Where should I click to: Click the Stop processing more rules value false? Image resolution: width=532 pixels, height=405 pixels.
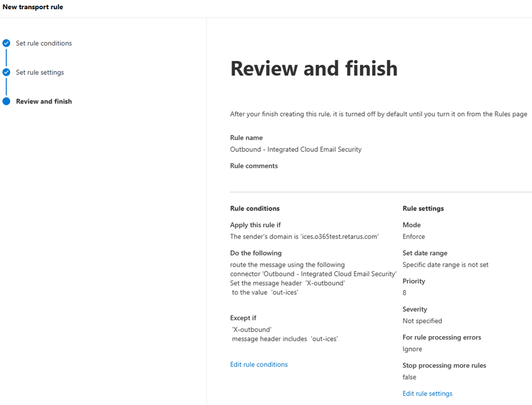coord(409,377)
